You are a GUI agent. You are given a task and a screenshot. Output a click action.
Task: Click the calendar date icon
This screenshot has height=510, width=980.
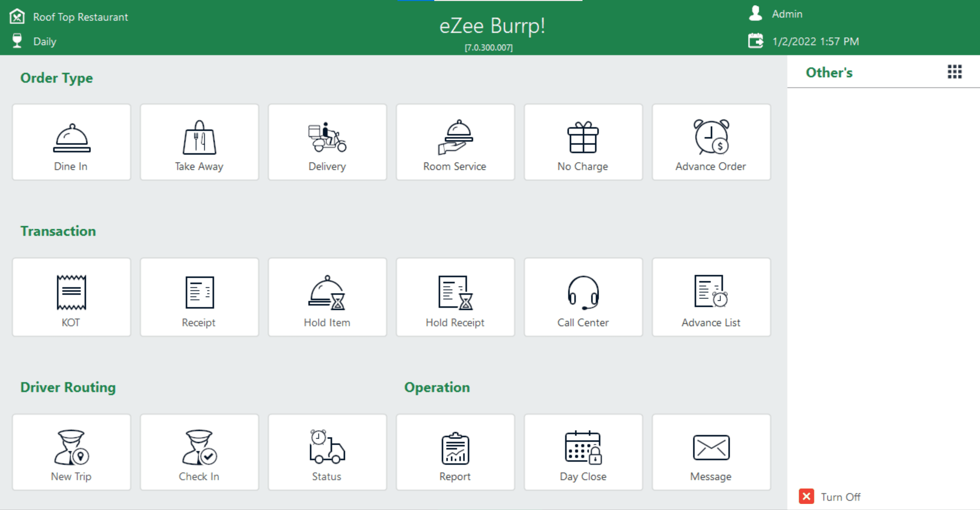tap(756, 41)
